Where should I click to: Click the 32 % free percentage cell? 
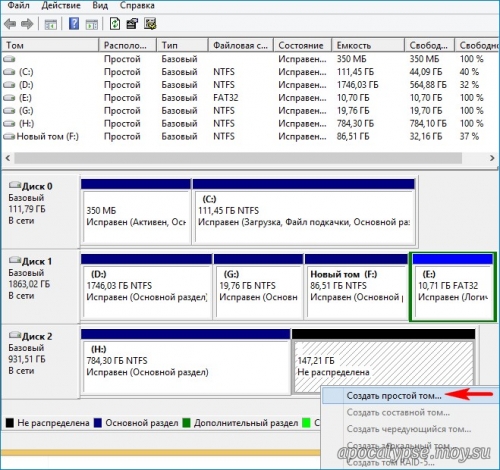click(x=469, y=85)
